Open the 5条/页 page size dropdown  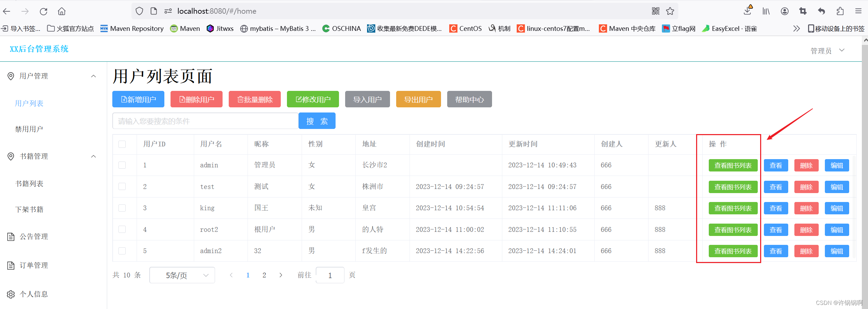pos(182,275)
